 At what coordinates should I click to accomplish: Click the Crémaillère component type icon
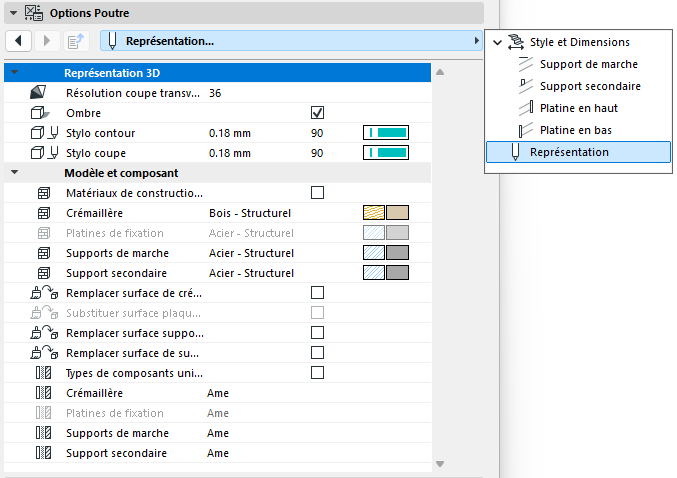[43, 393]
